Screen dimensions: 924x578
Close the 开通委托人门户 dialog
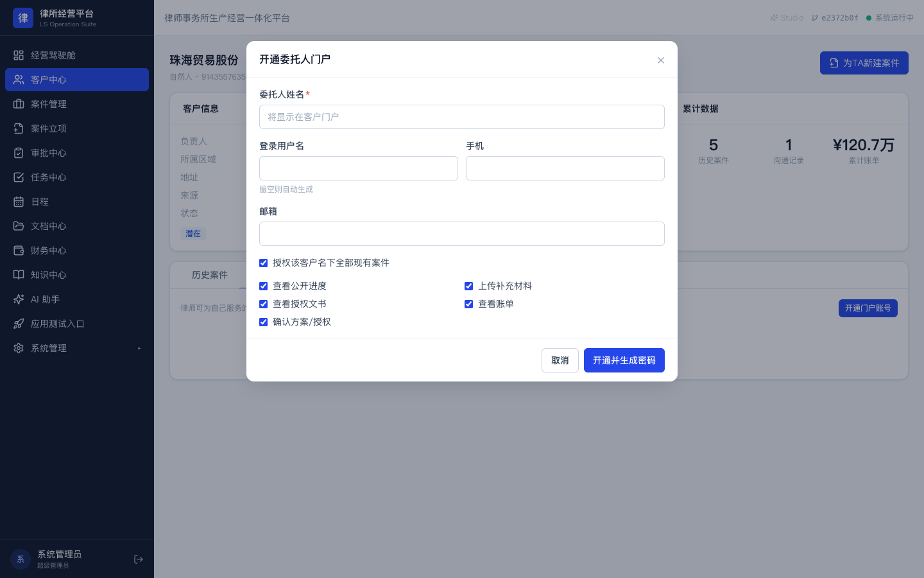(661, 60)
